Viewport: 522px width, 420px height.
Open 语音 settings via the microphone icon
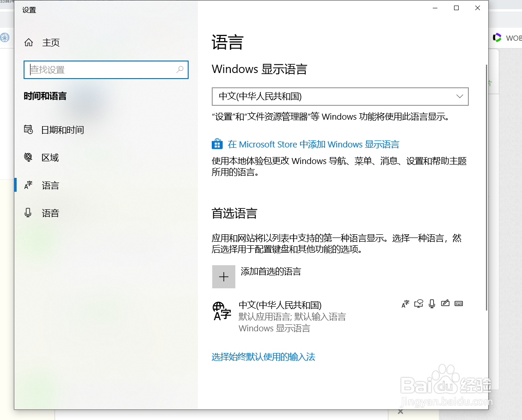point(28,213)
